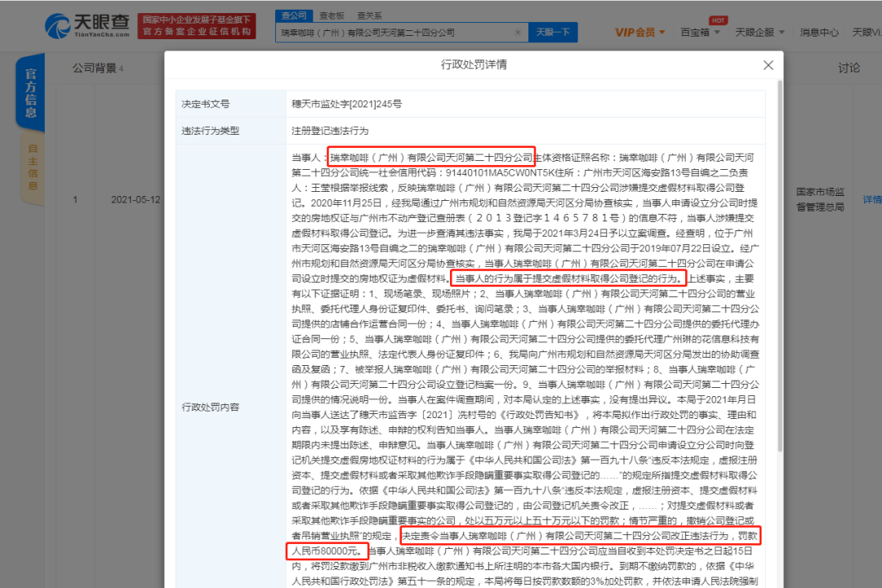882x588 pixels.
Task: Select the 查关系 tab
Action: coord(369,16)
